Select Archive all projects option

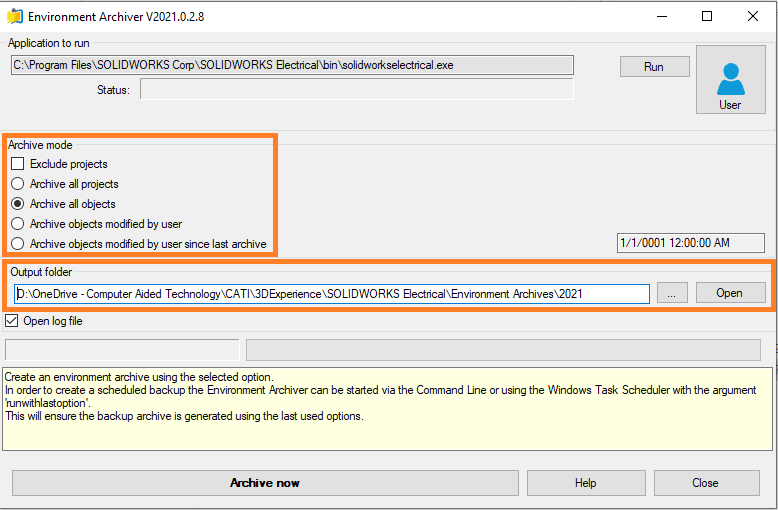18,184
